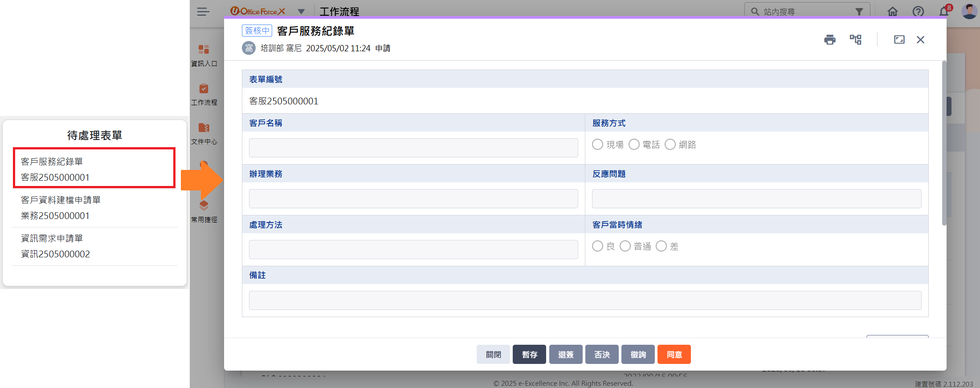
Task: Open 客戶資料建檔申請單 in pending list
Action: [x=94, y=208]
